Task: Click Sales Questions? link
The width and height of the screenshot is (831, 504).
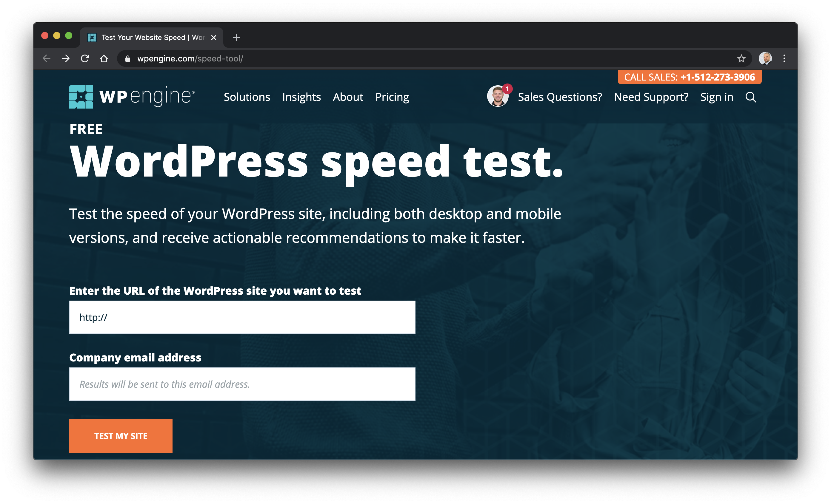Action: click(x=560, y=97)
